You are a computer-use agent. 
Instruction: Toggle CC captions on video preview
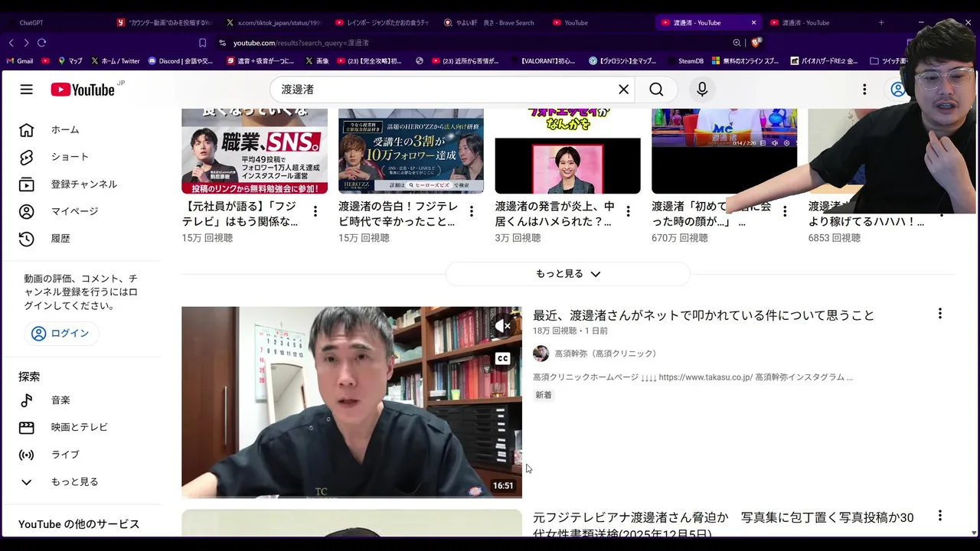[502, 358]
